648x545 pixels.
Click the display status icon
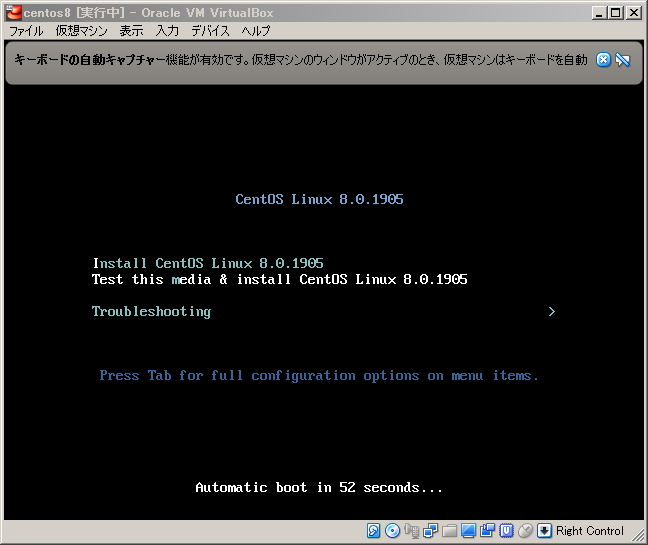coord(468,531)
